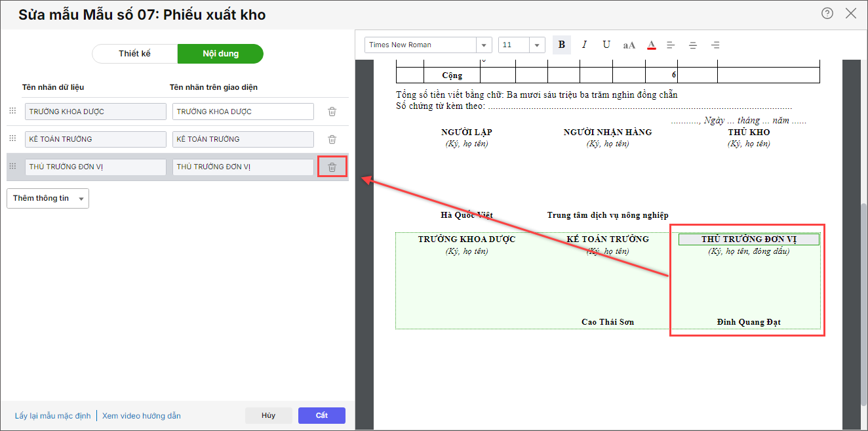This screenshot has width=868, height=431.
Task: Switch to the Nội dung tab
Action: coord(220,54)
